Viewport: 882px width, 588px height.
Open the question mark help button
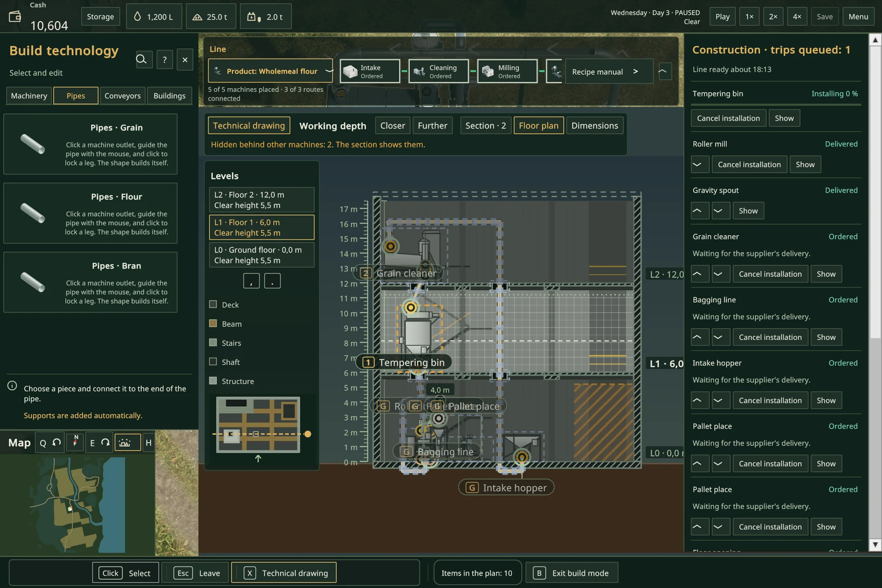(x=164, y=60)
